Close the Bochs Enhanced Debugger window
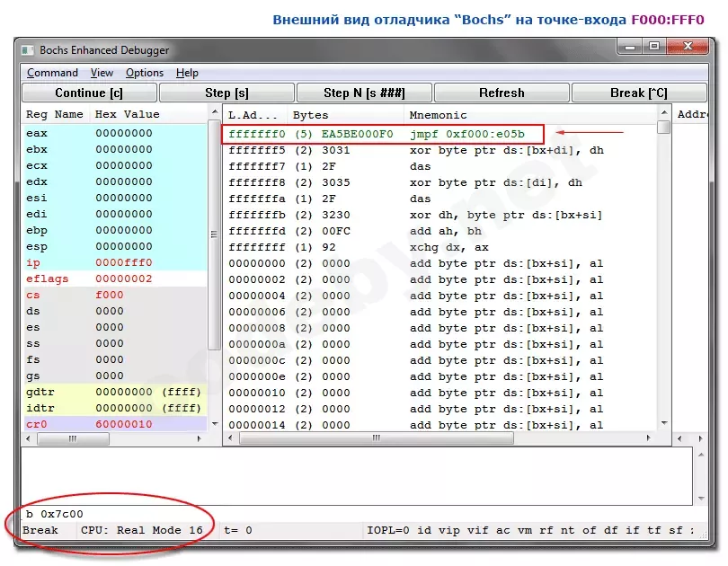The width and height of the screenshot is (728, 566). [x=688, y=47]
